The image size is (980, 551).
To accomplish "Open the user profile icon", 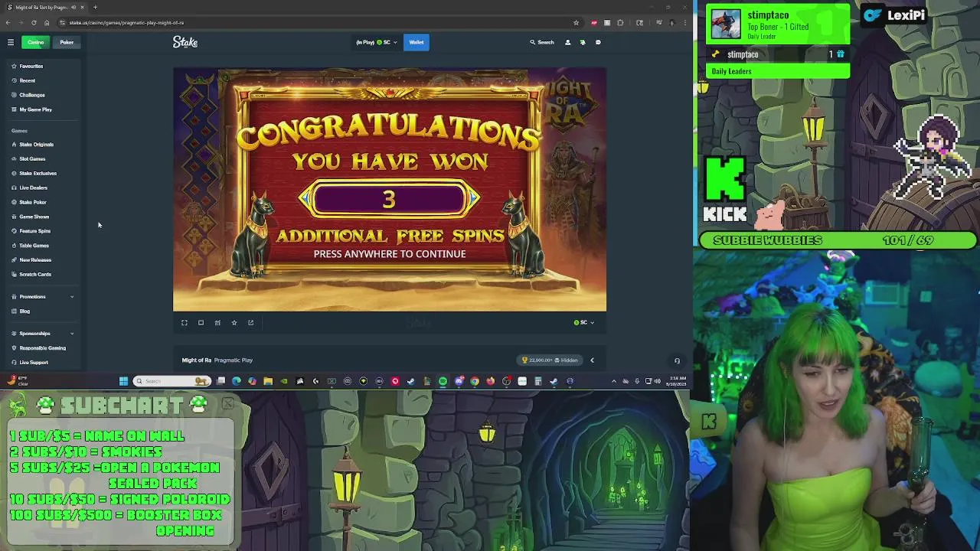I will click(567, 42).
